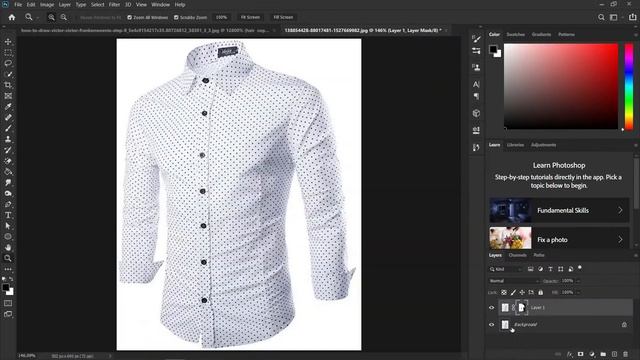
Task: Switch to the Adjustments tab
Action: point(543,145)
